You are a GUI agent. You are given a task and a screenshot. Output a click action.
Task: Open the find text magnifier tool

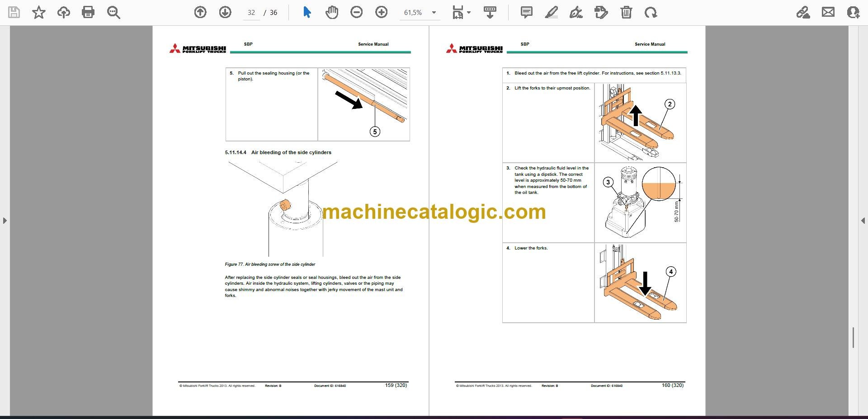pyautogui.click(x=113, y=12)
